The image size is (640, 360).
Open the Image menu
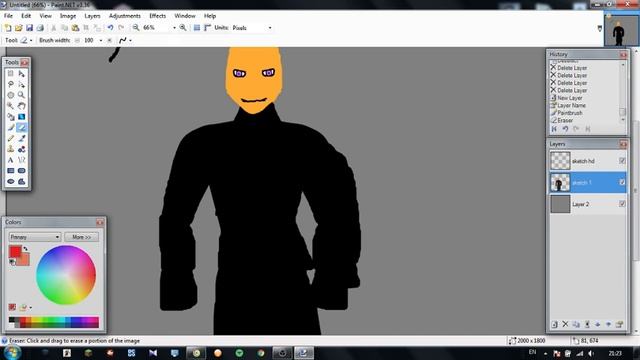pos(68,16)
